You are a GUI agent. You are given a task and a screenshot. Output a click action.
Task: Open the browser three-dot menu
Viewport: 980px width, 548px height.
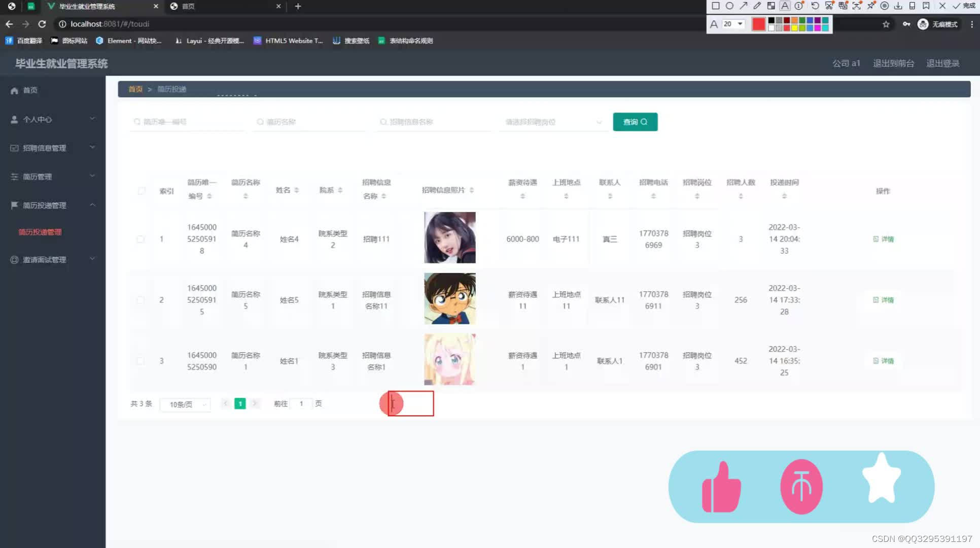[x=971, y=24]
